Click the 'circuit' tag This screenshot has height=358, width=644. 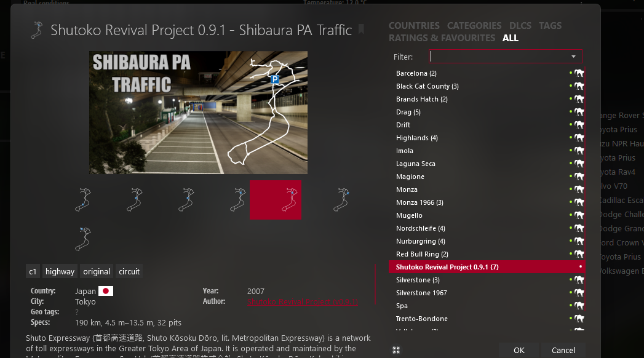coord(129,271)
